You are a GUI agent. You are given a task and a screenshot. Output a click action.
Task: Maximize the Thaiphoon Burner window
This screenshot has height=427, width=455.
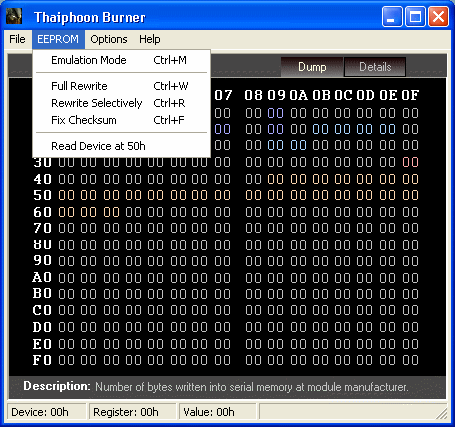[x=415, y=16]
